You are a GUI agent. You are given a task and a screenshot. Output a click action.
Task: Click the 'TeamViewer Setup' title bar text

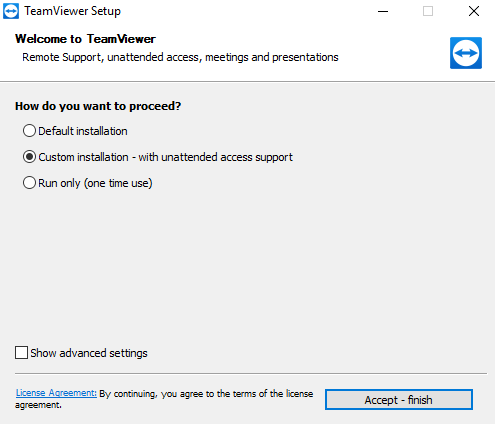72,11
